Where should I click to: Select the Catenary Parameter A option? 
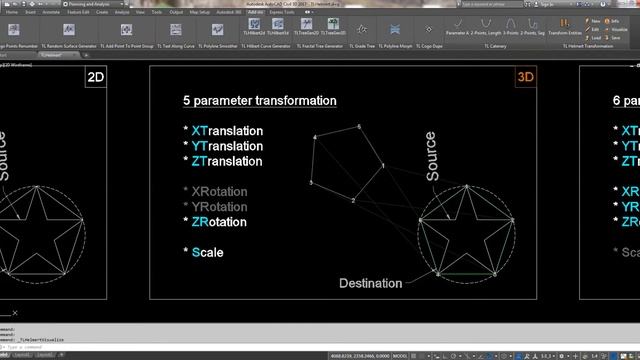click(457, 27)
